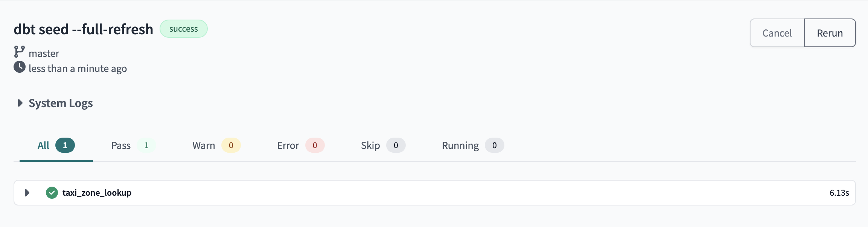Click the green checkmark on taxi_zone_lookup
This screenshot has width=868, height=227.
[x=52, y=193]
